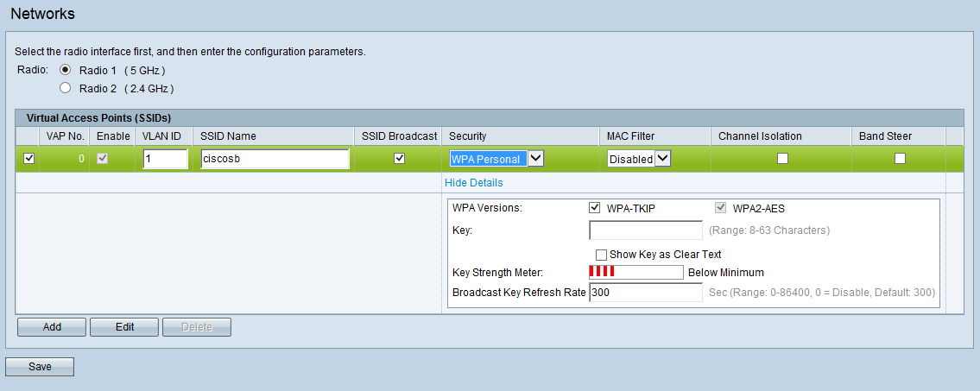980x391 pixels.
Task: Uncheck the WPA-TKIP checkbox
Action: [594, 208]
